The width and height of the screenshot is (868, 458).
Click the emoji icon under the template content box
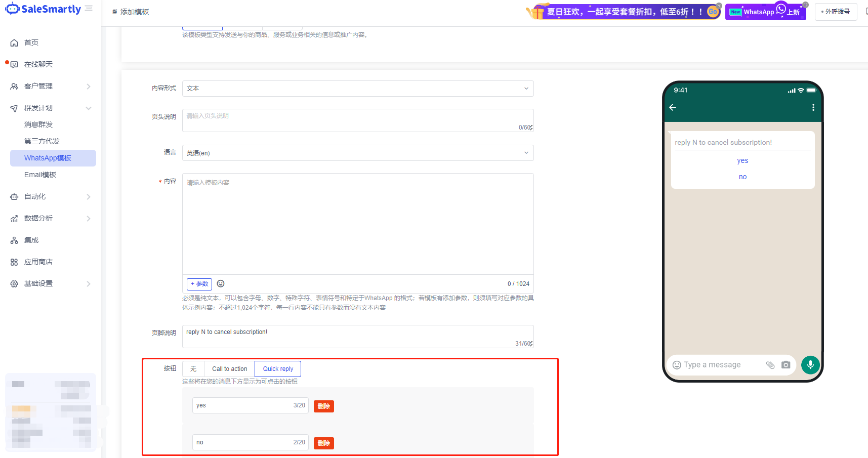pyautogui.click(x=220, y=284)
